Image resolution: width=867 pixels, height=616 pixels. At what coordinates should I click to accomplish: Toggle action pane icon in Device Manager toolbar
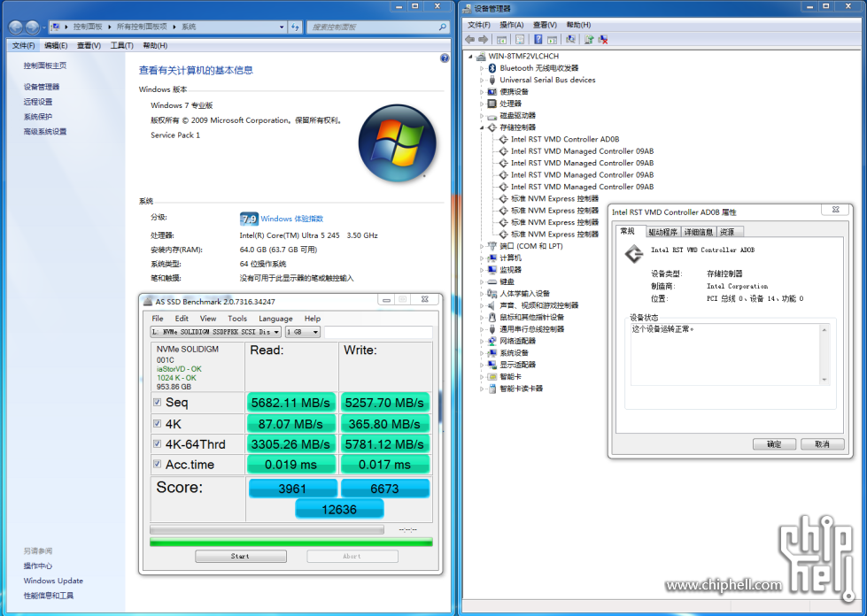click(x=552, y=39)
